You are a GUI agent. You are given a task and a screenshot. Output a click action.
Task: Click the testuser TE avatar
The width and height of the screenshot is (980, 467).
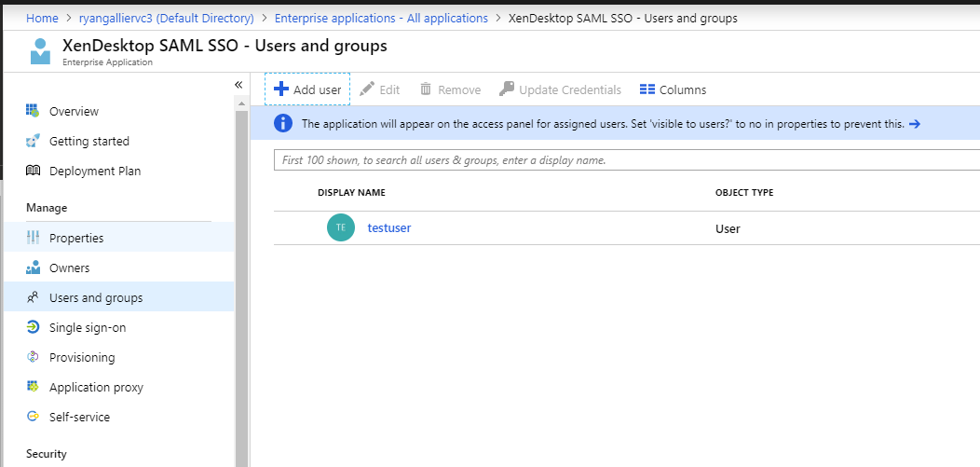[x=341, y=227]
